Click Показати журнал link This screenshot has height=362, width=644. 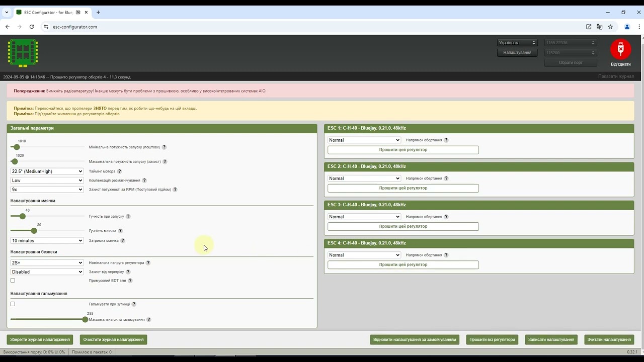click(616, 76)
